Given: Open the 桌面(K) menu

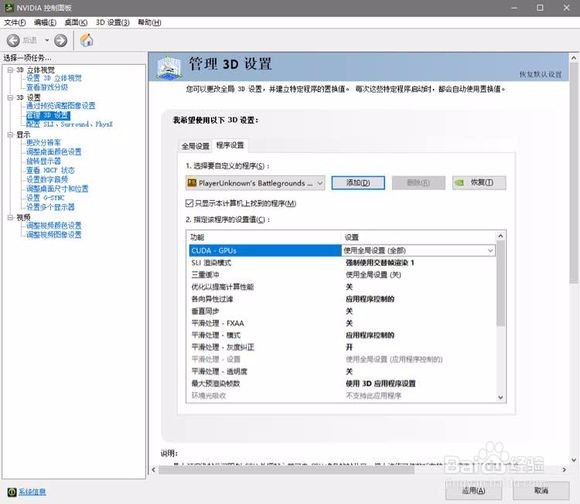Looking at the screenshot, I should point(76,23).
